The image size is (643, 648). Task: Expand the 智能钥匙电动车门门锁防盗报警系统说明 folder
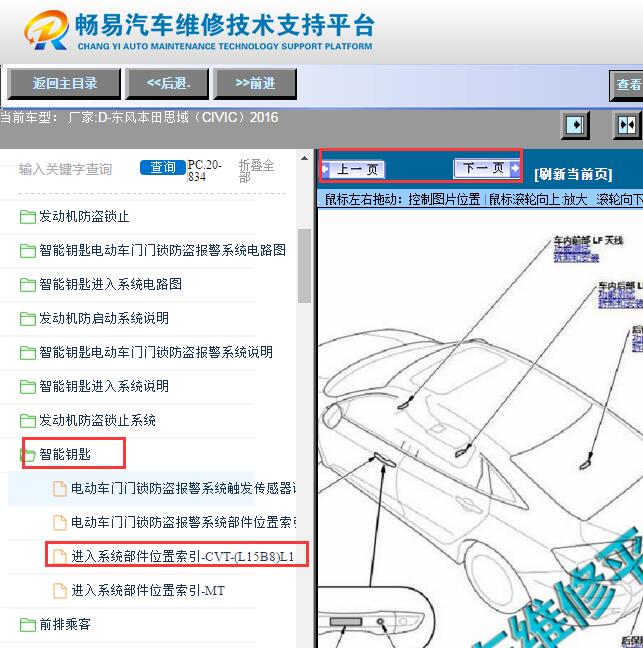click(156, 353)
